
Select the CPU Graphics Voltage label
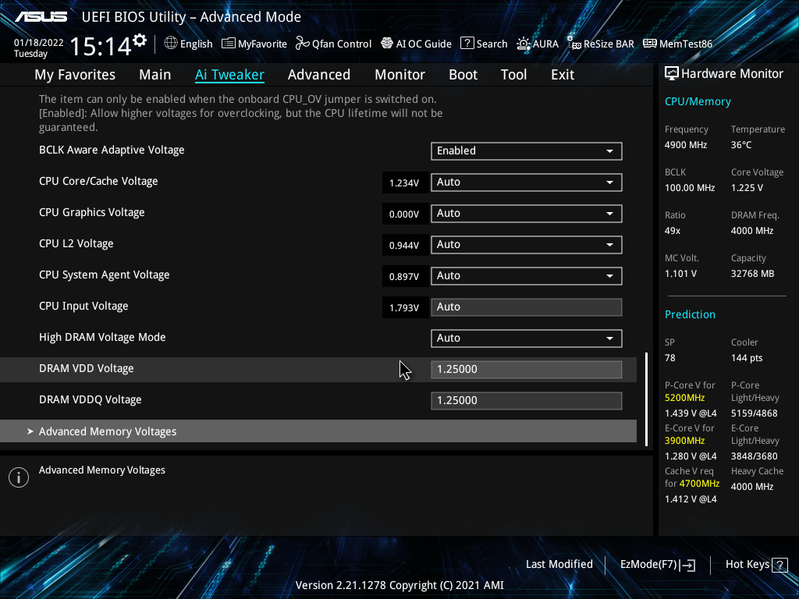pyautogui.click(x=92, y=212)
